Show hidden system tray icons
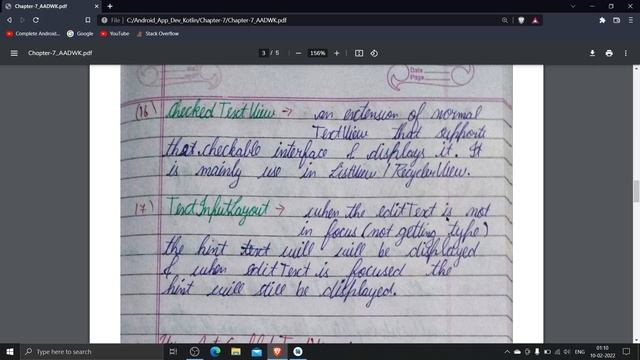The width and height of the screenshot is (640, 360). click(507, 351)
